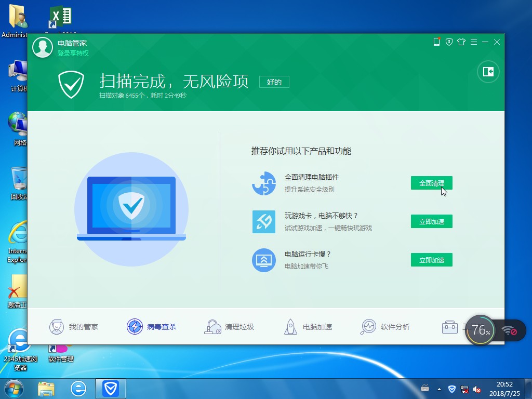Click the user avatar to log in
Screen dimensions: 532x399
pos(43,47)
